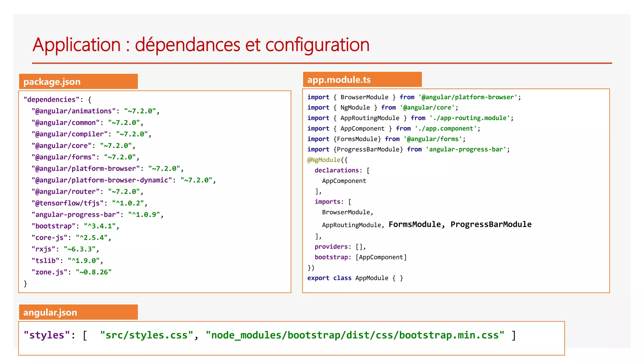Click the bootstrap.min.css path string

pyautogui.click(x=355, y=335)
